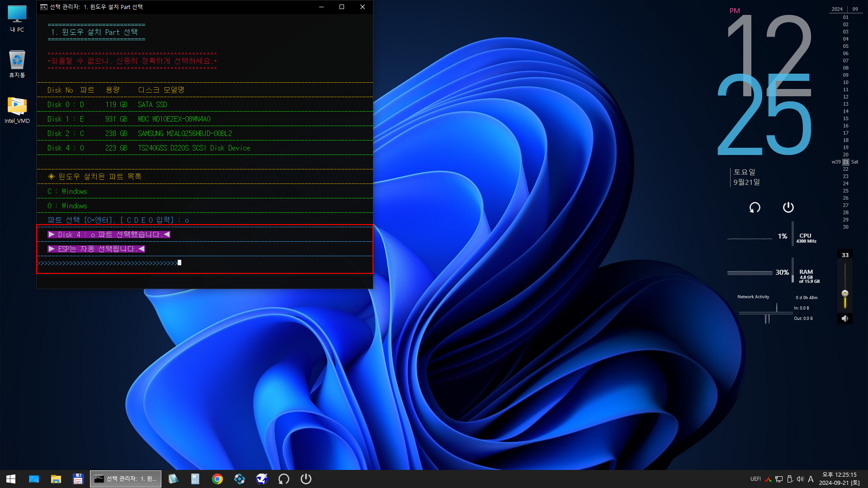The width and height of the screenshot is (868, 488).
Task: Select the Disk 2 : C SAMSUNG row
Action: pyautogui.click(x=205, y=133)
